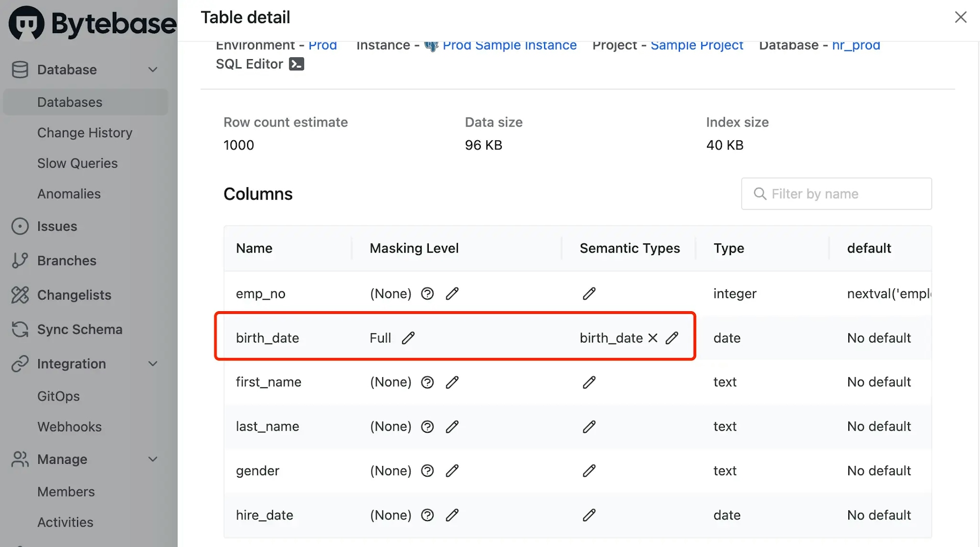The width and height of the screenshot is (980, 547).
Task: Navigate to Issues
Action: click(x=57, y=226)
